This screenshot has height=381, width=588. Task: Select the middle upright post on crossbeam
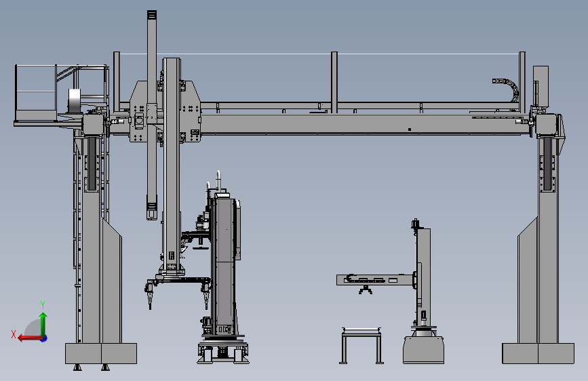click(x=334, y=83)
